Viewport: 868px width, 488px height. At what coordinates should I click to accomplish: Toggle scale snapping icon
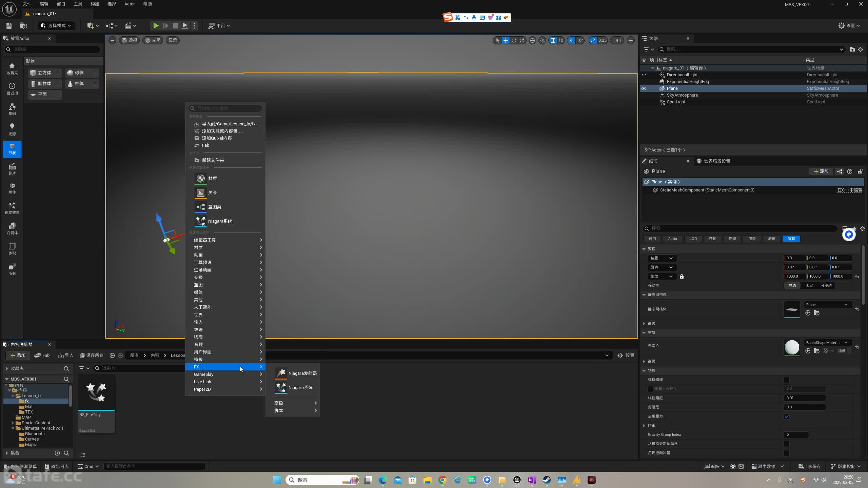pos(593,40)
